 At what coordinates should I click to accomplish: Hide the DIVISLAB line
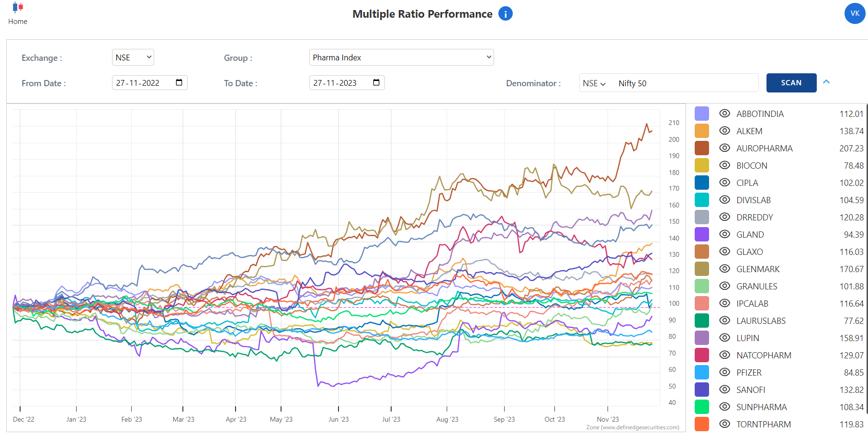click(x=725, y=200)
